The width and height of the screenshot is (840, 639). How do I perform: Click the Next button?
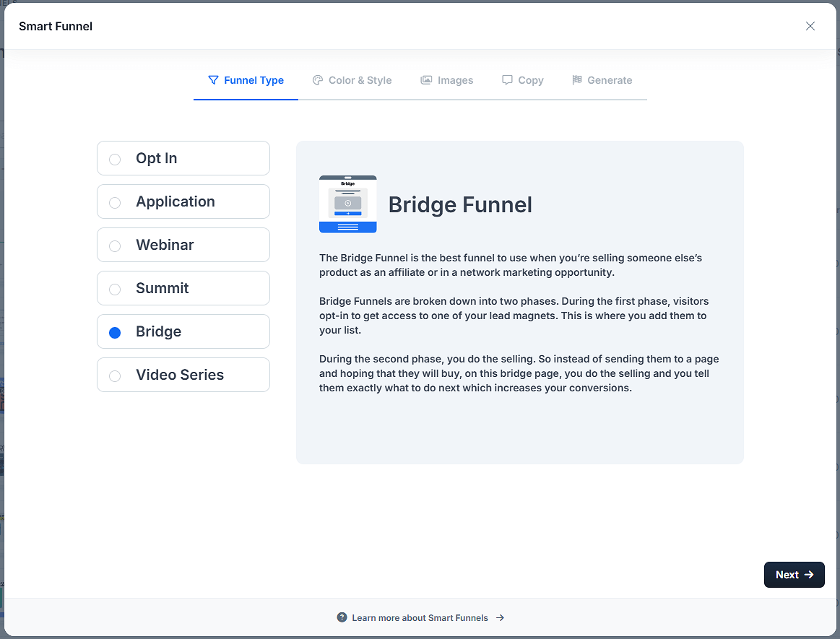tap(794, 575)
